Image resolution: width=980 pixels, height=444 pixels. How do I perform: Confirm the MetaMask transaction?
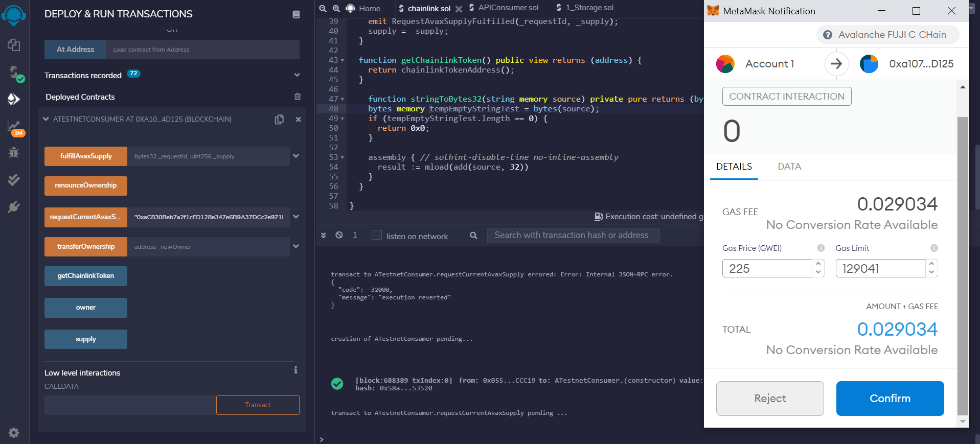[x=890, y=399]
